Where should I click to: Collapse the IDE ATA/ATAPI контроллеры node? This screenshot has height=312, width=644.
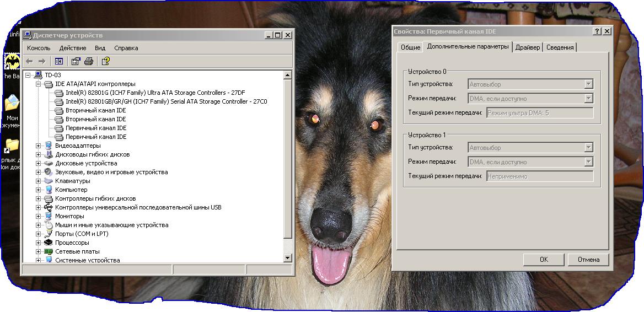click(39, 84)
